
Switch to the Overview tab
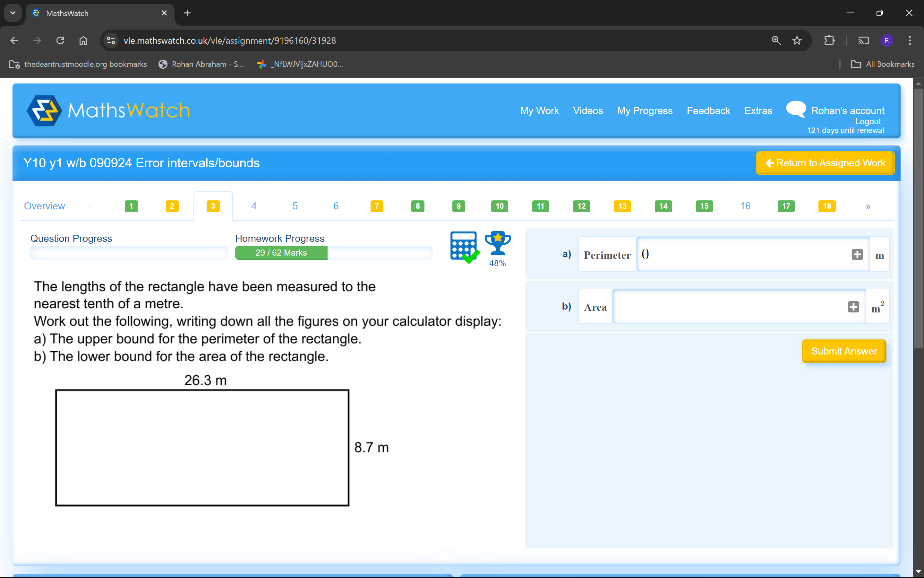tap(44, 206)
